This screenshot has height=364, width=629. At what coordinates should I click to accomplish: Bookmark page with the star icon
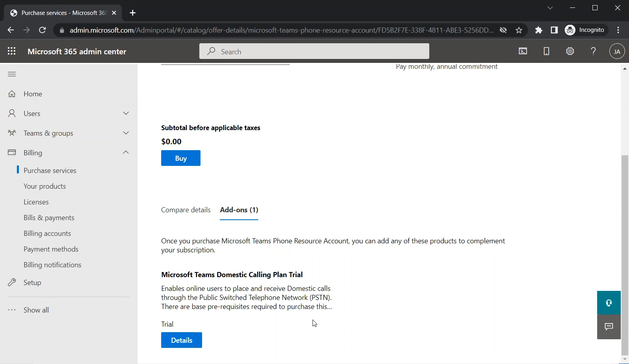coord(519,30)
